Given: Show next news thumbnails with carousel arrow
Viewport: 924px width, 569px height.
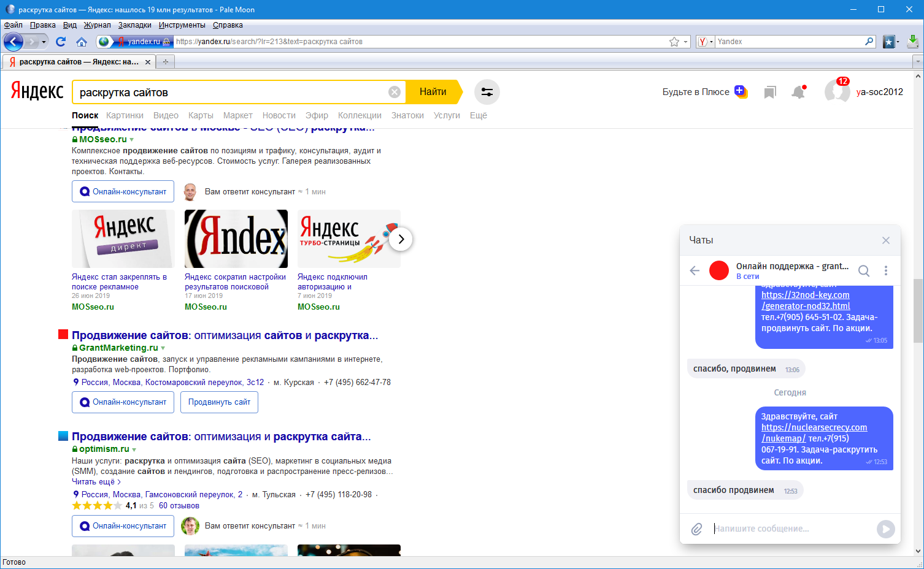Looking at the screenshot, I should 401,239.
